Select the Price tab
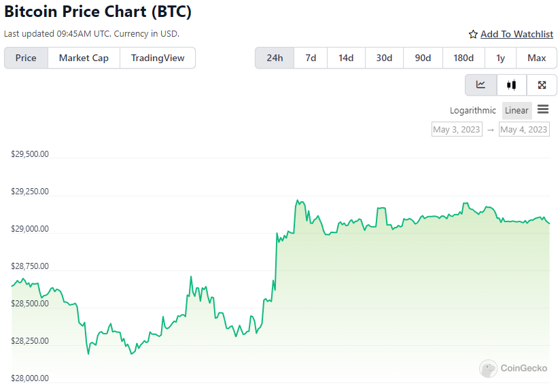 (26, 58)
